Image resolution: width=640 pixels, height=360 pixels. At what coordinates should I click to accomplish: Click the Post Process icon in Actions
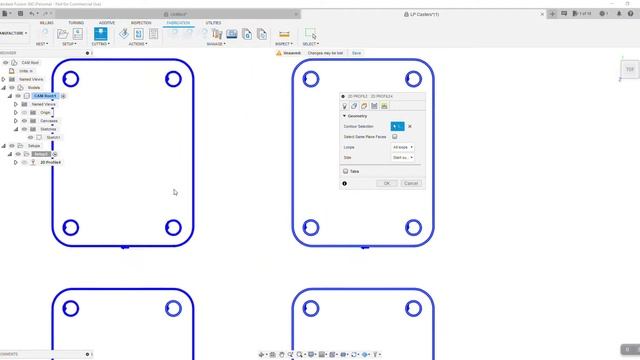(138, 34)
